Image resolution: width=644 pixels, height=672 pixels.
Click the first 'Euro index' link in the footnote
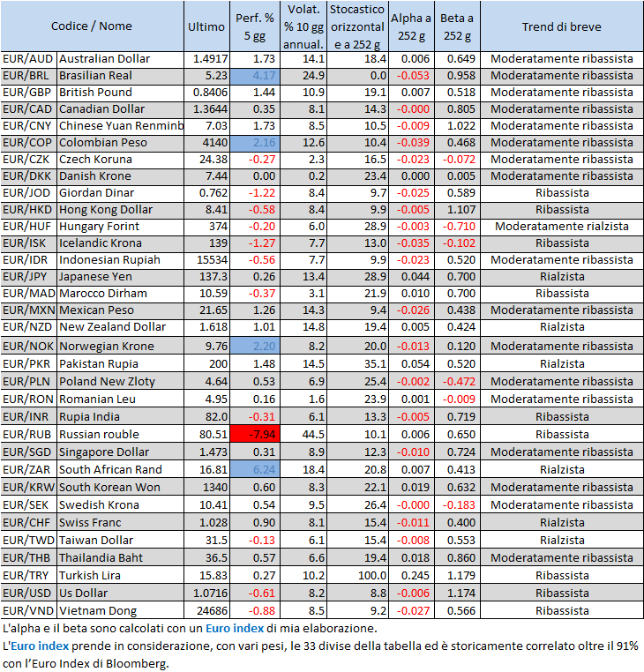(235, 628)
